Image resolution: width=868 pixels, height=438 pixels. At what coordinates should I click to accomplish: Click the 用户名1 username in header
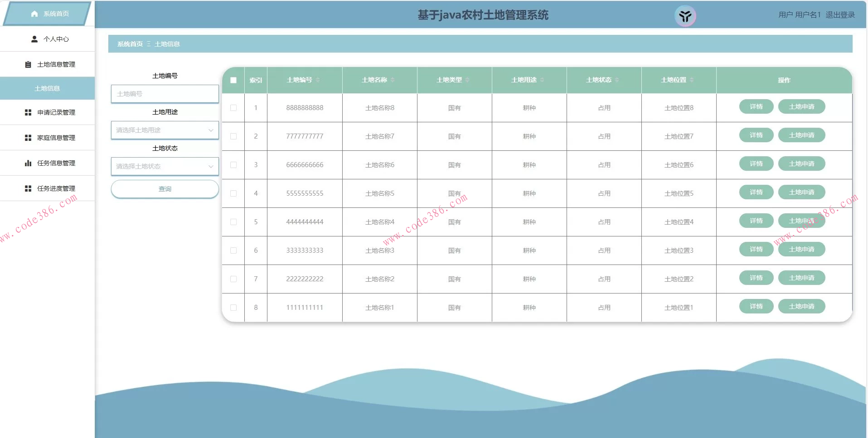808,15
